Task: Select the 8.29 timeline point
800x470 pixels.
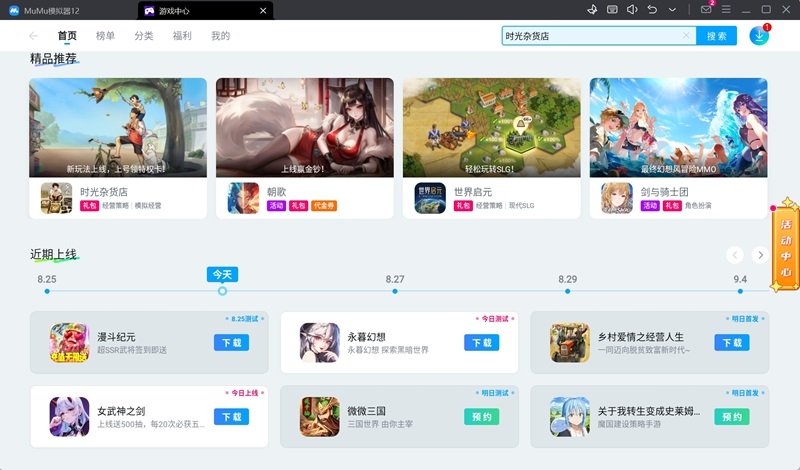Action: pos(567,291)
